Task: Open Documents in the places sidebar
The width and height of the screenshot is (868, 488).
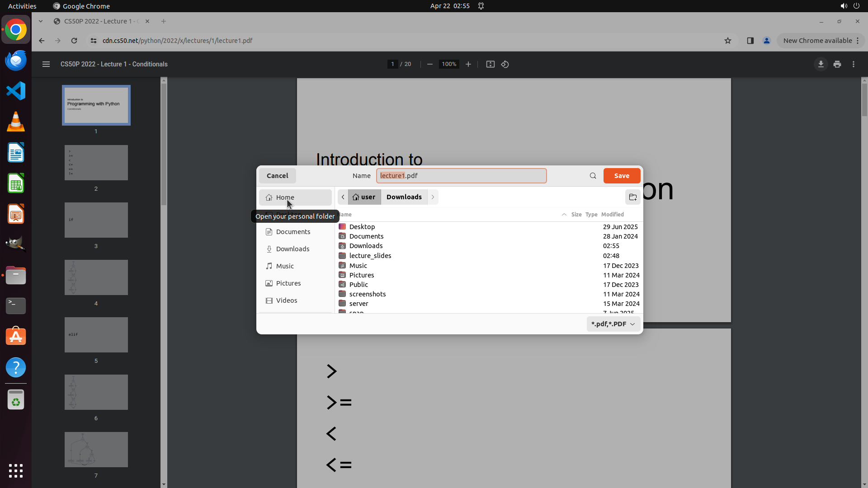Action: click(293, 232)
